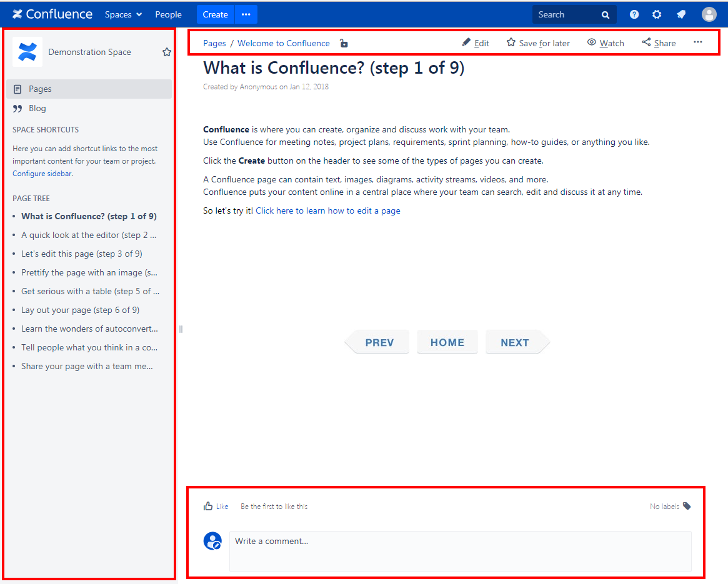728x584 pixels.
Task: Open 'A quick look at the editor' page
Action: pyautogui.click(x=89, y=235)
